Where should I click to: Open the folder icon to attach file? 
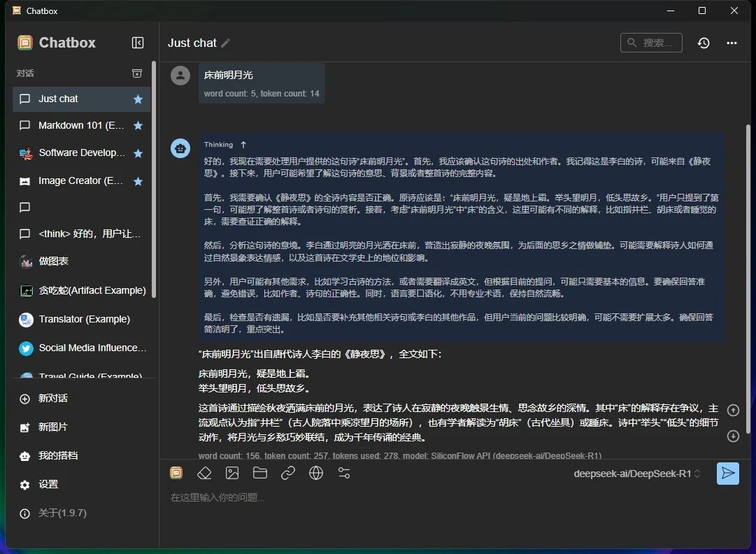pyautogui.click(x=260, y=474)
